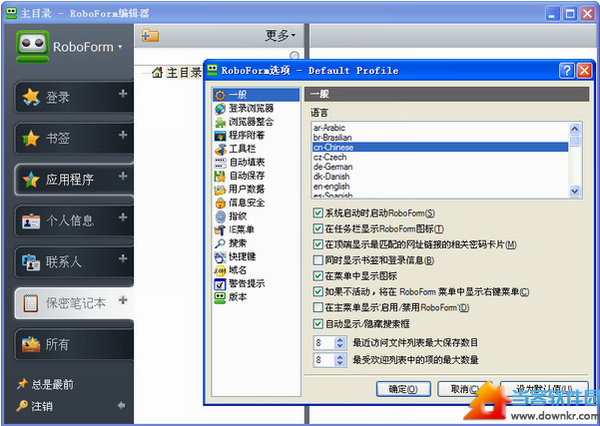Click the globe icon for 登录浏览器
Viewport: 600px width, 426px height.
[220, 109]
